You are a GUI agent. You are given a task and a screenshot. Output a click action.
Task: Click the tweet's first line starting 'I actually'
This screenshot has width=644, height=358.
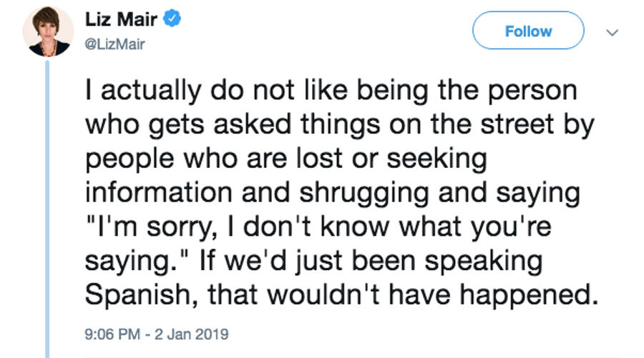pos(331,90)
